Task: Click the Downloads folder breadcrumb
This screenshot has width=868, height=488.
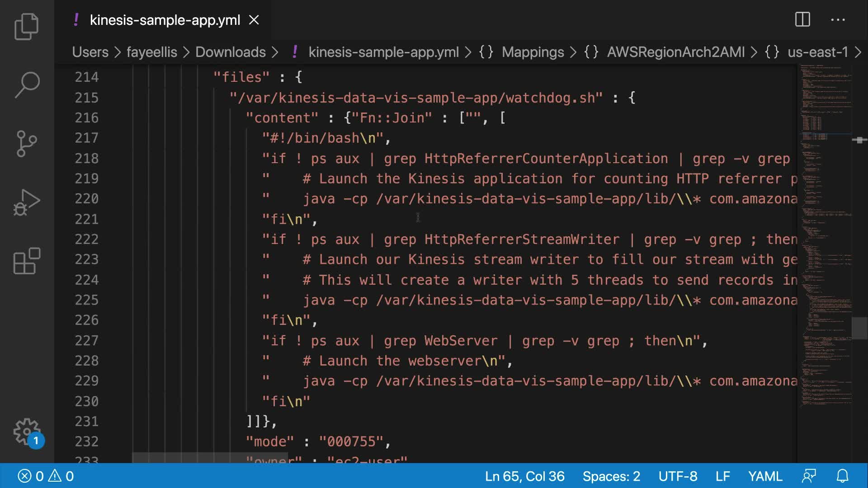Action: (x=230, y=52)
